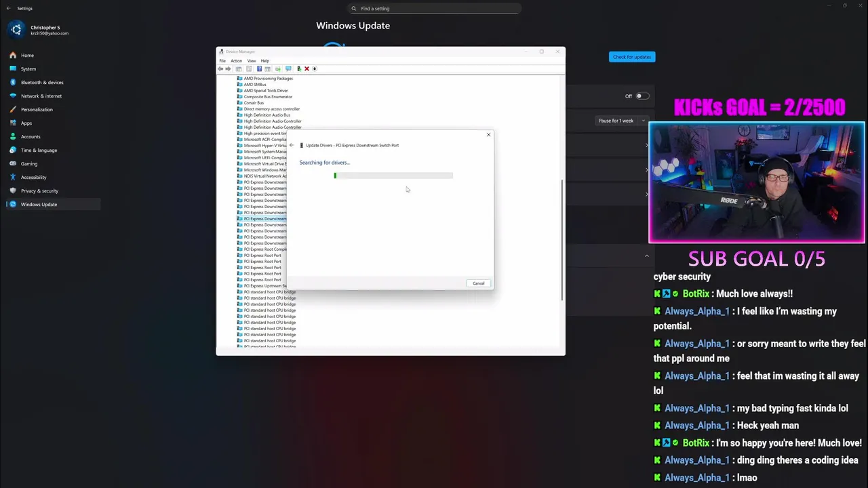Click in the Find a setting search box
The image size is (868, 488).
(434, 8)
